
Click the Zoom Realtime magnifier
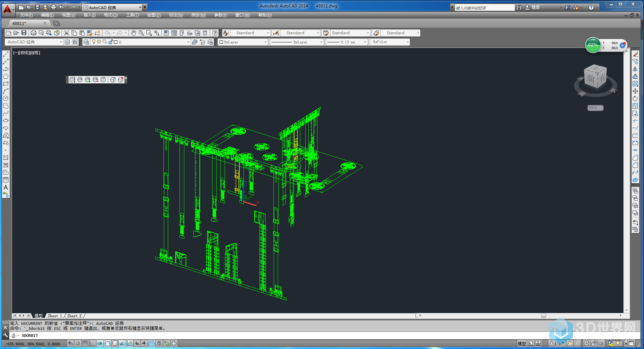point(141,33)
